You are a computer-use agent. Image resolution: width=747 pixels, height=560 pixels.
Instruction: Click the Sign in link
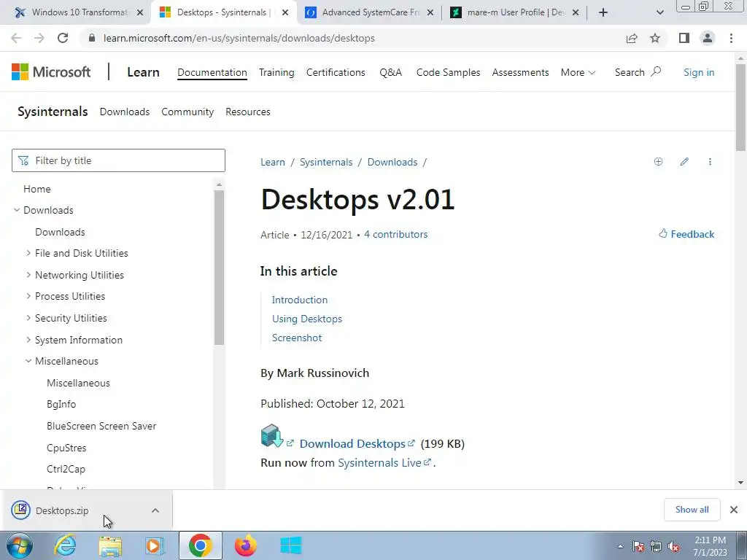699,72
